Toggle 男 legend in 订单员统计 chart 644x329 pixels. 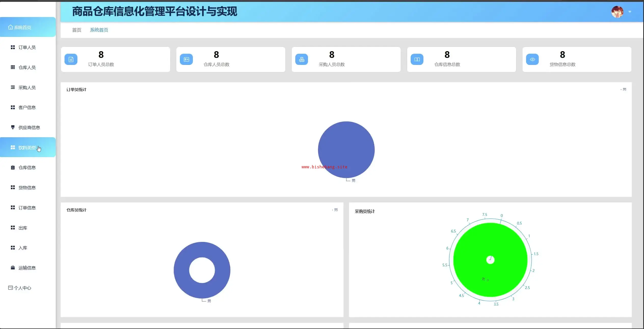(624, 89)
